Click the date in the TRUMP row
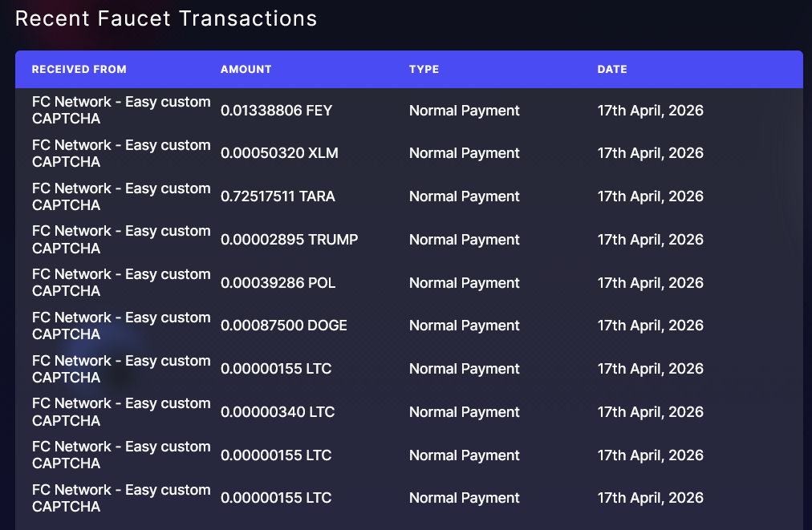This screenshot has height=530, width=812. (x=651, y=240)
